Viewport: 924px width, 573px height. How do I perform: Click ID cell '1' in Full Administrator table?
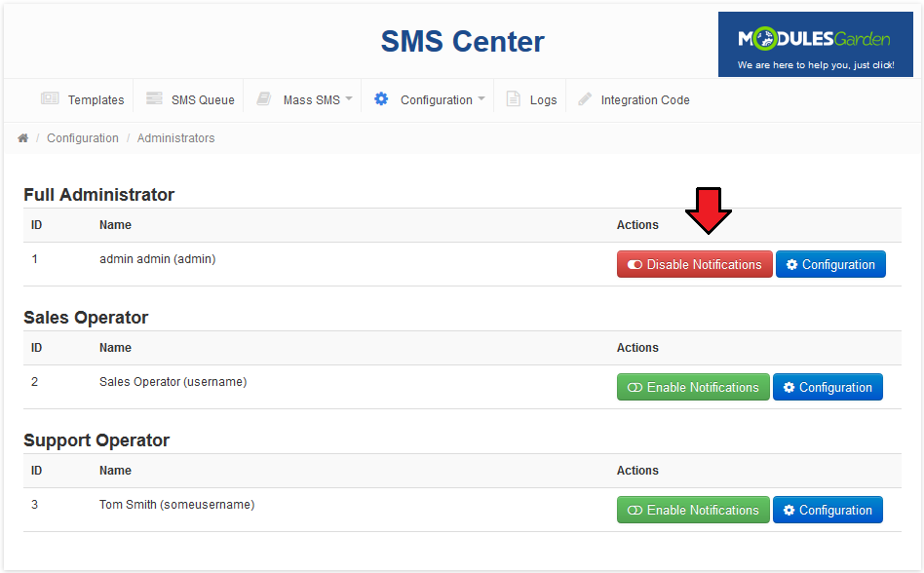(x=35, y=259)
